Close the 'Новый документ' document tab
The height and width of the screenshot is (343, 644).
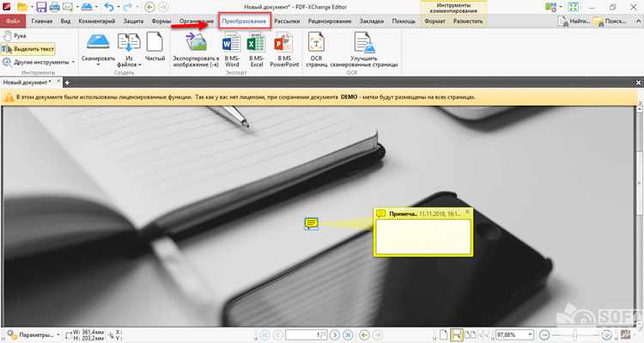pos(58,82)
